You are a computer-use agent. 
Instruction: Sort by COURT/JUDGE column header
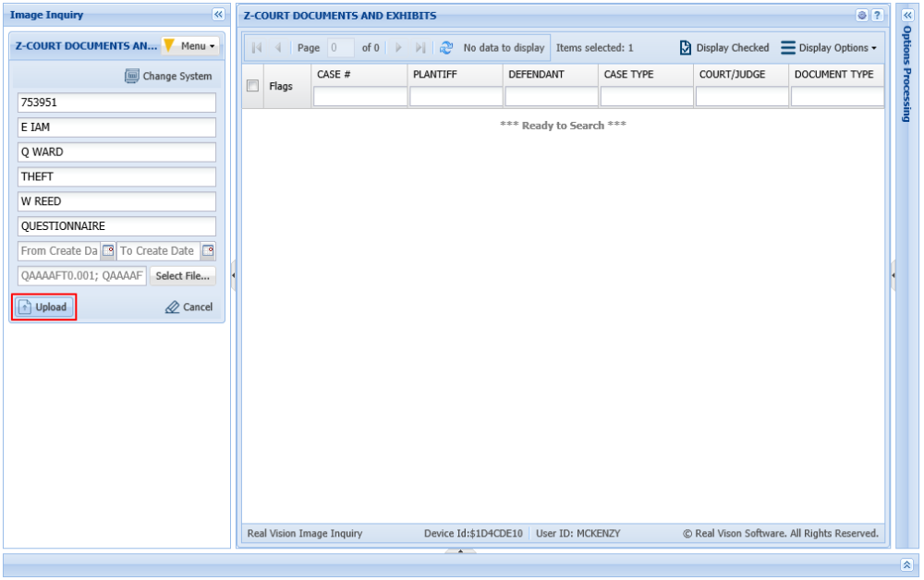(741, 75)
